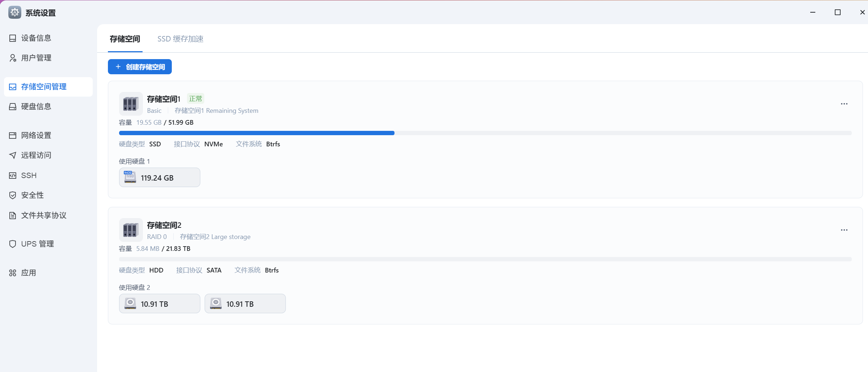The width and height of the screenshot is (868, 372).
Task: Open 远程访问 remote access
Action: (36, 155)
